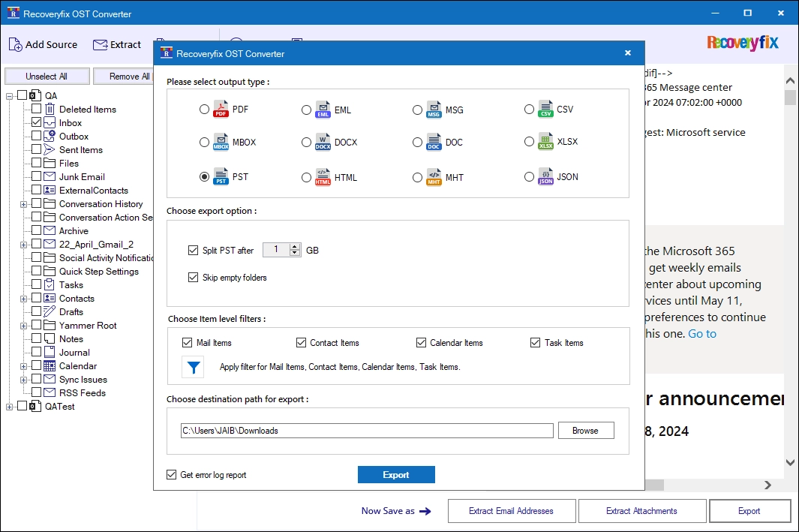
Task: Click the Calendar folder icon in tree
Action: 50,366
